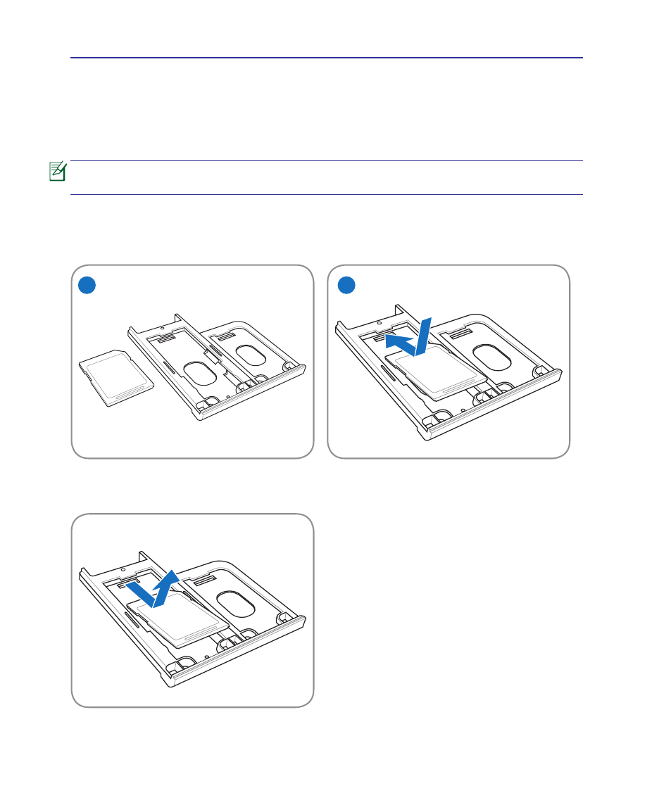Viewport: 671px width, 812px height.
Task: Select the blue step circle in second panel
Action: 346,286
